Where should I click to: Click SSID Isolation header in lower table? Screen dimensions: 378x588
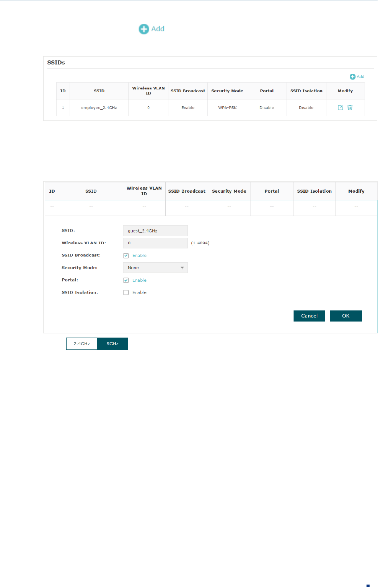314,191
